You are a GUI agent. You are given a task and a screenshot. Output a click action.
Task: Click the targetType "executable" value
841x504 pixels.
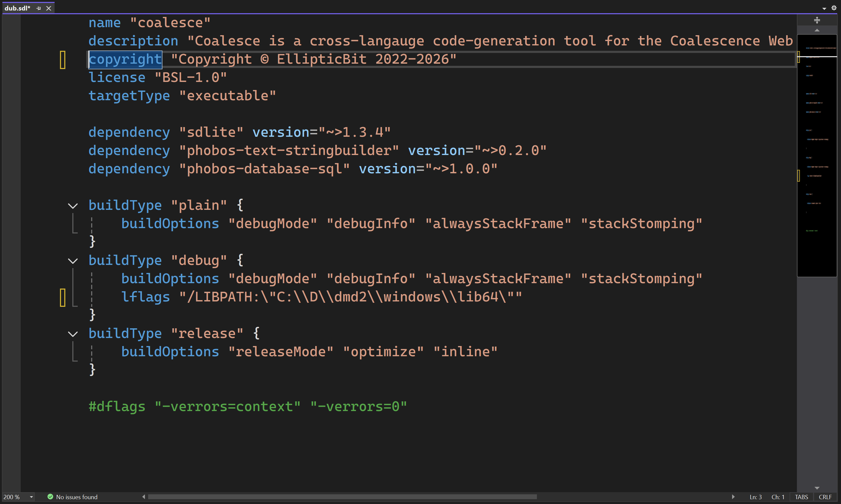[227, 96]
